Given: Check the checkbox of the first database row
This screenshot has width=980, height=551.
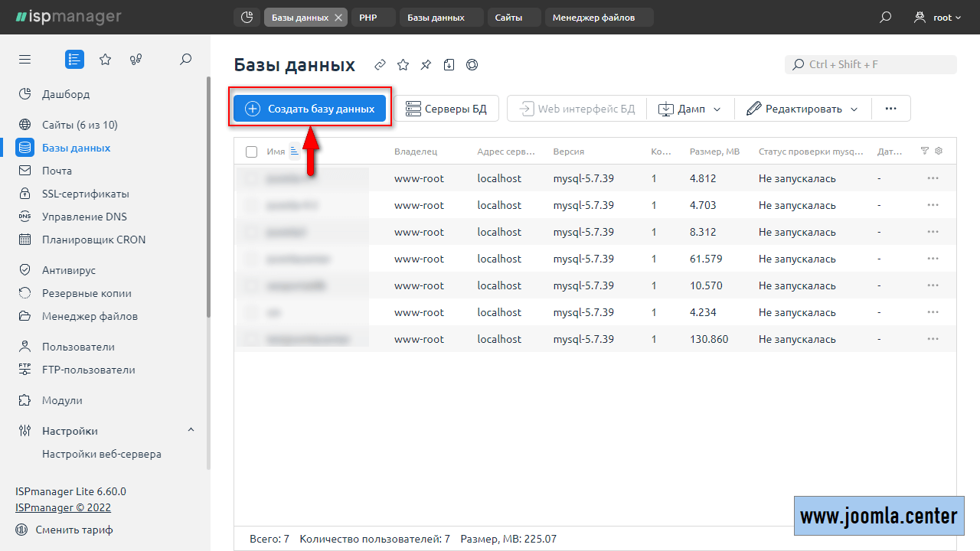Looking at the screenshot, I should pos(251,178).
